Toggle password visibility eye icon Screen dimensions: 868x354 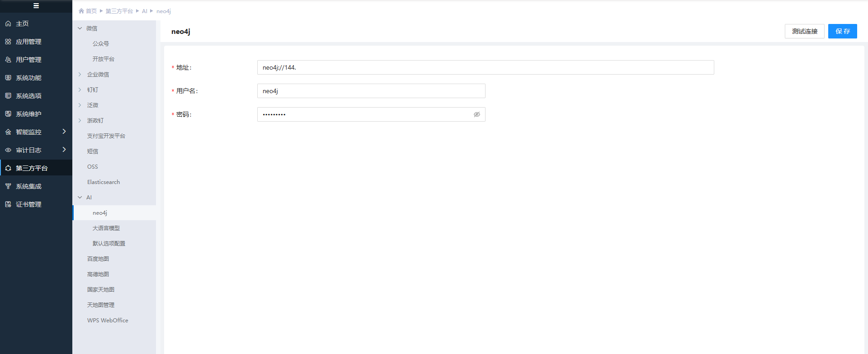click(x=476, y=114)
